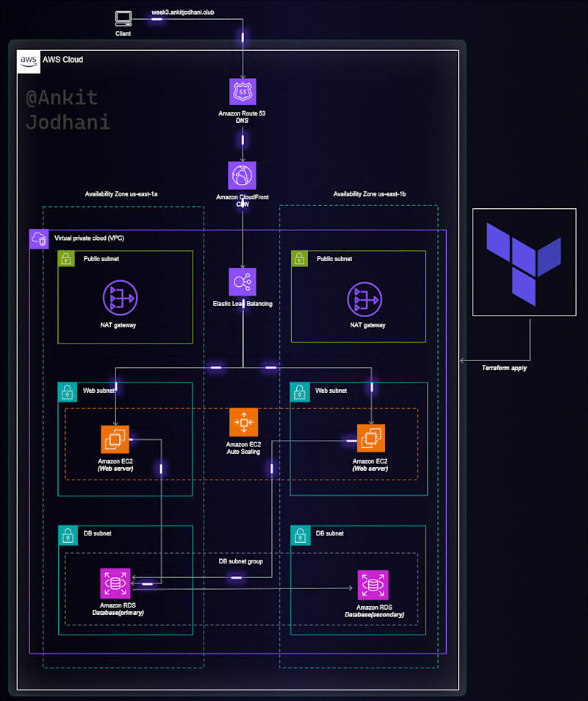Click the Database(primary) label
The height and width of the screenshot is (701, 588).
[x=118, y=613]
